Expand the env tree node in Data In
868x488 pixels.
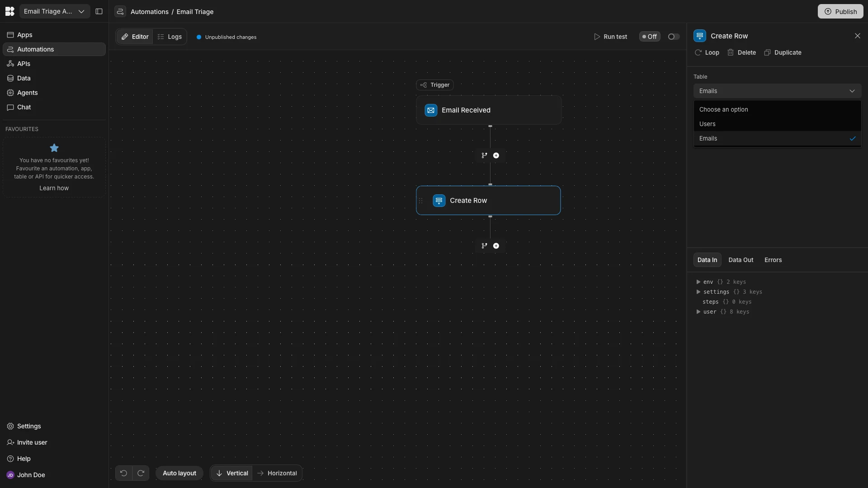pyautogui.click(x=698, y=282)
